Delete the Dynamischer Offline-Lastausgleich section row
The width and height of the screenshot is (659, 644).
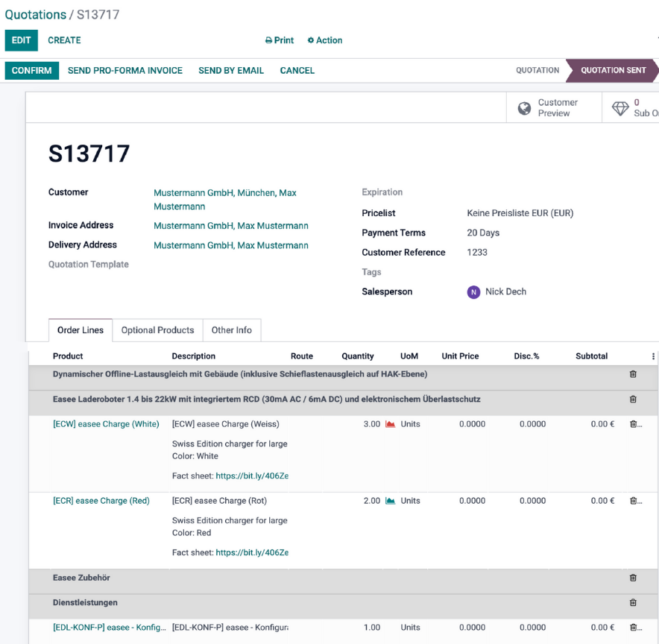633,374
